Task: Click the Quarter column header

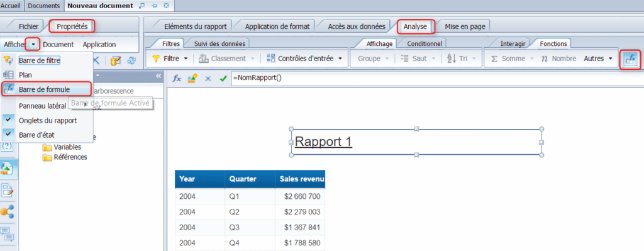Action: (250, 179)
